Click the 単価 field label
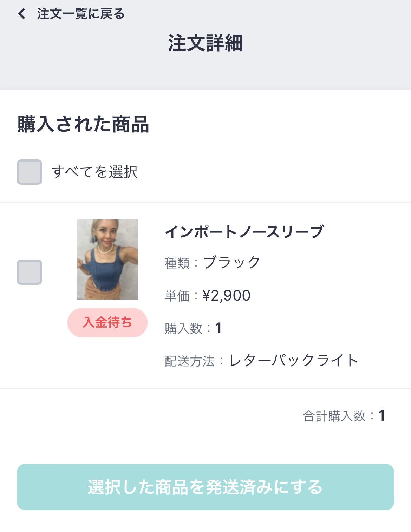 click(x=177, y=296)
